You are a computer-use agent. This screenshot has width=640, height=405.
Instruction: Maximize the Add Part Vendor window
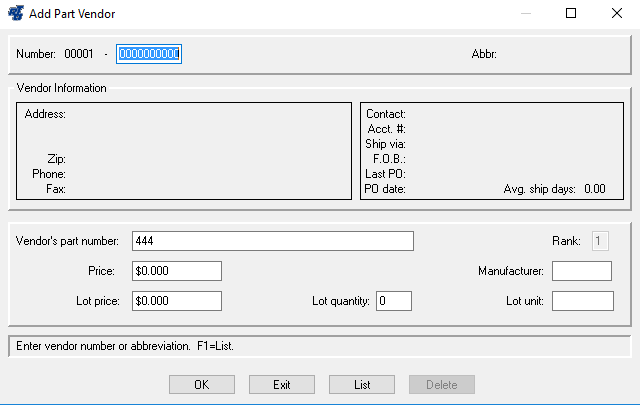click(x=571, y=14)
